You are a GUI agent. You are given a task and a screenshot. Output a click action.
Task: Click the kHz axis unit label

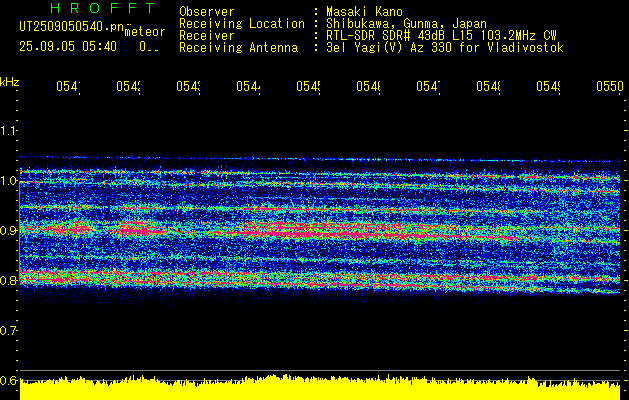(10, 83)
